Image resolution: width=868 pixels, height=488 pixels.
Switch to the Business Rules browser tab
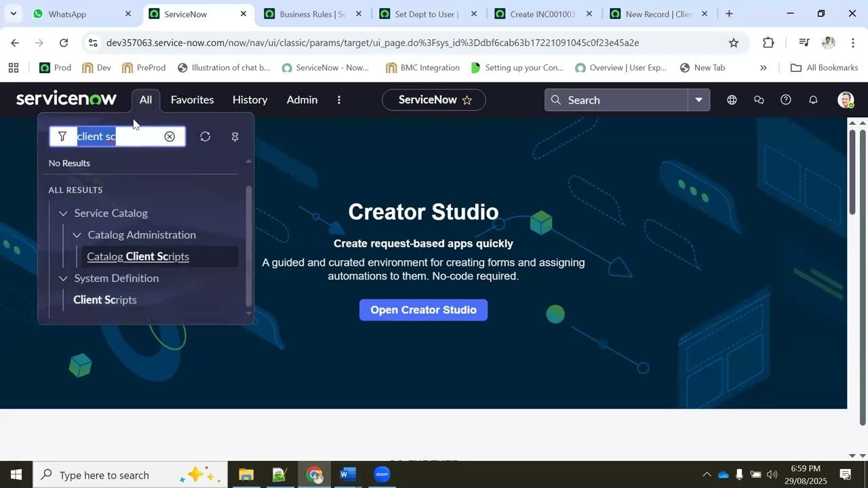(313, 14)
